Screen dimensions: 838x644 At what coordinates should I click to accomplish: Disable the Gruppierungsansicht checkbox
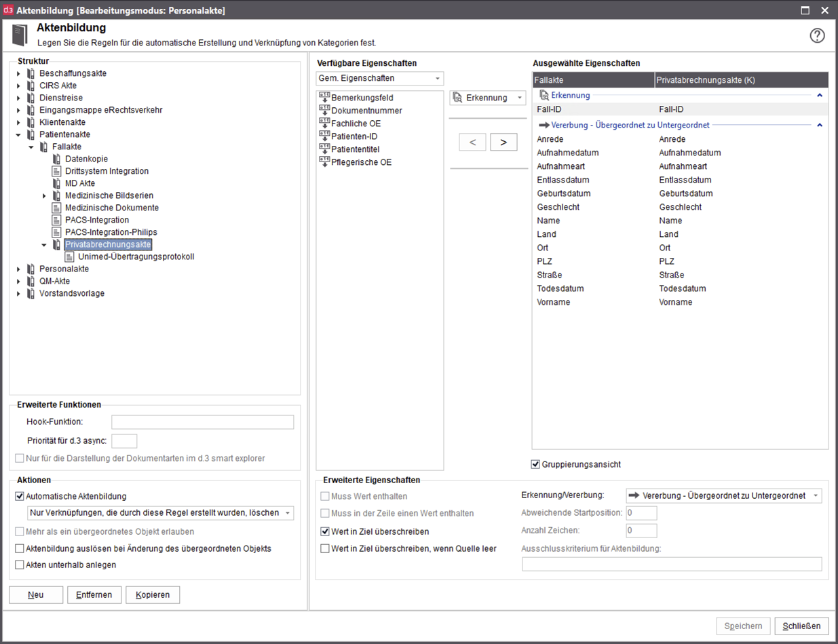coord(535,464)
